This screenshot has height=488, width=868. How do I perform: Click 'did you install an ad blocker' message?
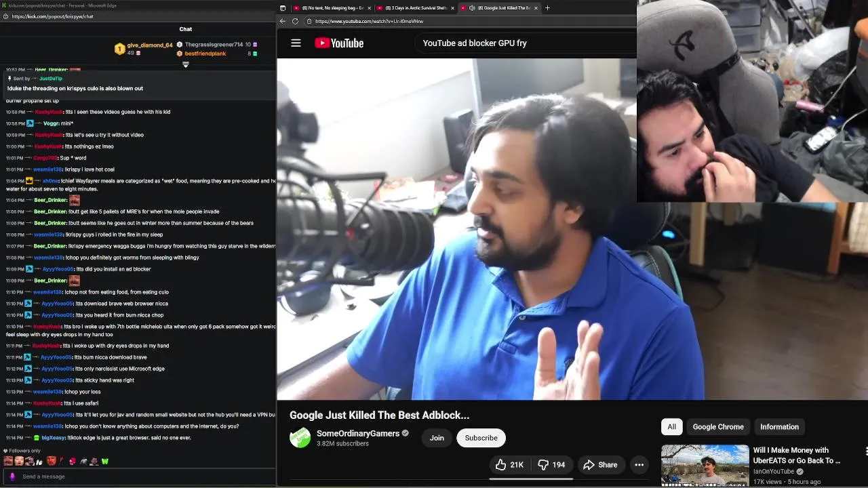113,269
